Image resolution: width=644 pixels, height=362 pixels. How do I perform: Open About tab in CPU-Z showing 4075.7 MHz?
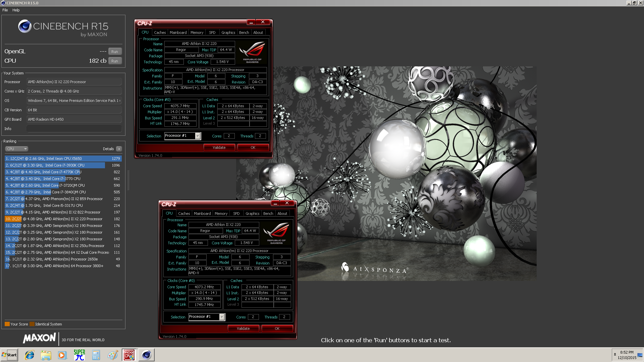[258, 33]
